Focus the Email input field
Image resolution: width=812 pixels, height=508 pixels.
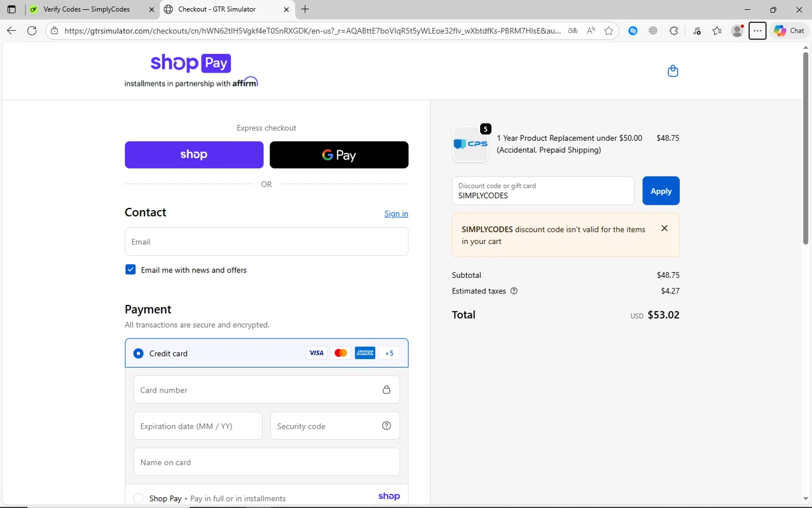pos(266,242)
